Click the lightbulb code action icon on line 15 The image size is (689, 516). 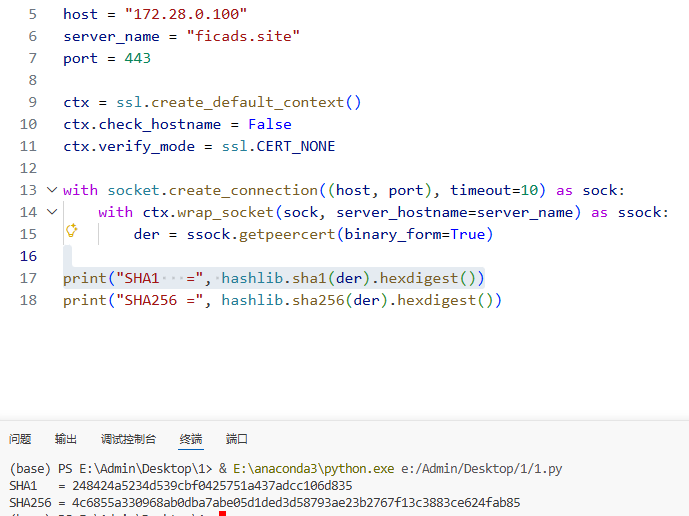(x=72, y=230)
